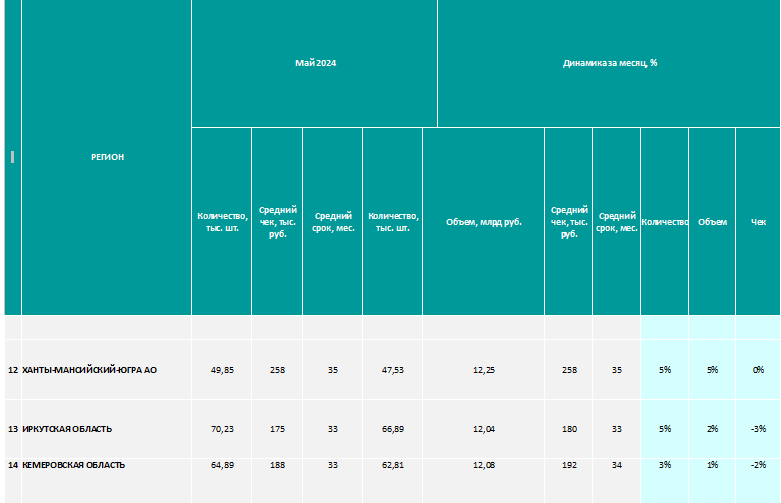
Task: Click the cell with value 49,85
Action: click(x=222, y=370)
